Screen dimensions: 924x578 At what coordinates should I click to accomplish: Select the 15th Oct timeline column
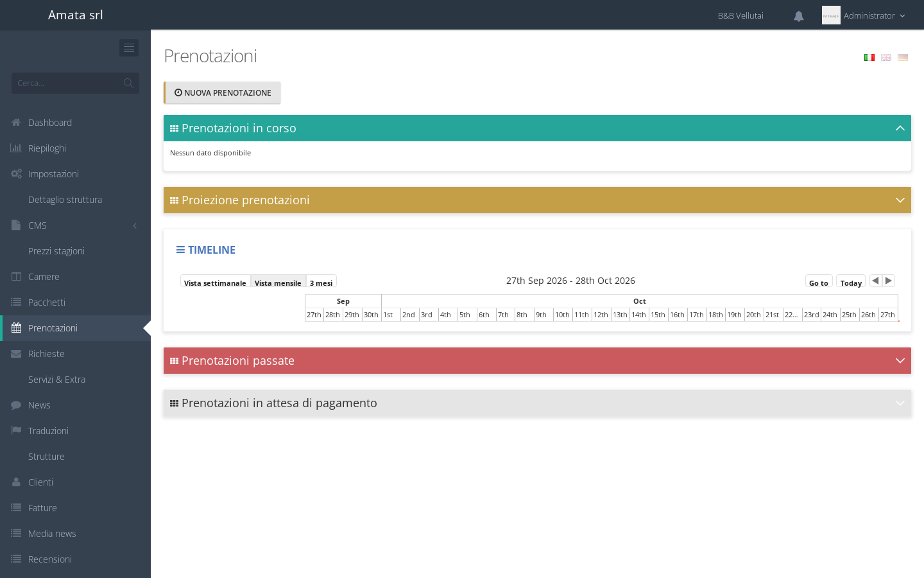(x=658, y=315)
